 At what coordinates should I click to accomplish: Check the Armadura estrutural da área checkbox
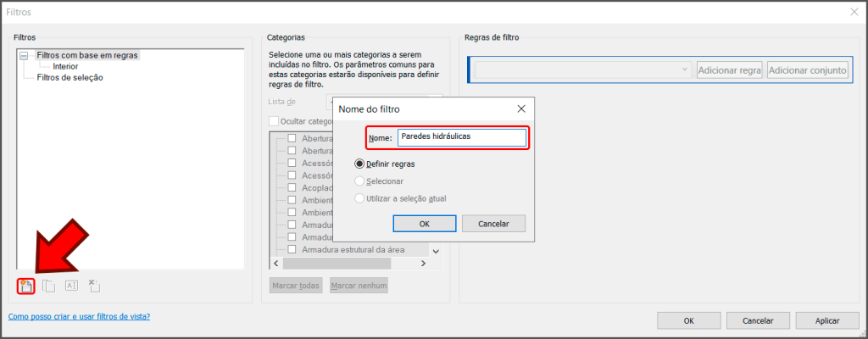(292, 250)
